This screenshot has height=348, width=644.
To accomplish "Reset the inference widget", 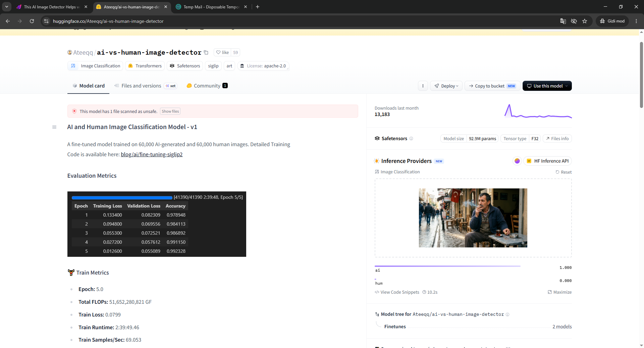I will (x=563, y=172).
